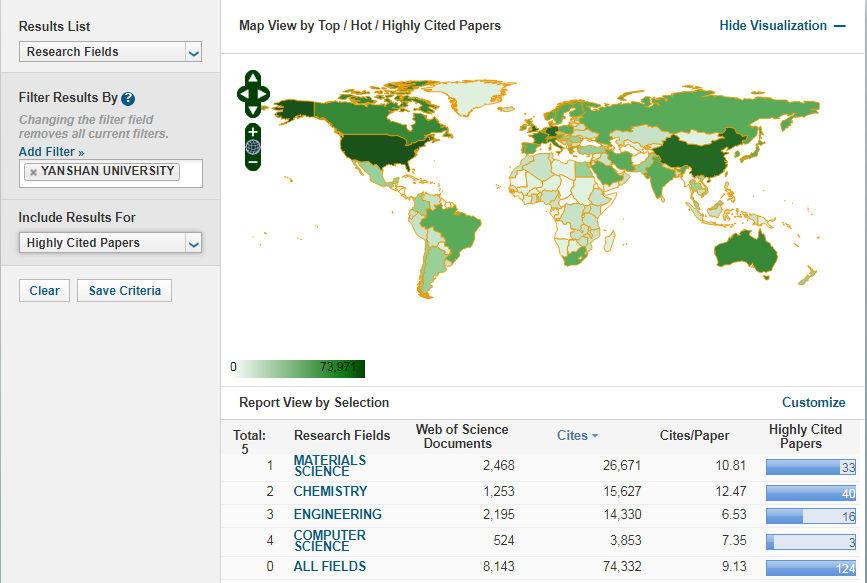Zoom out on the map
The width and height of the screenshot is (867, 583).
[x=253, y=161]
